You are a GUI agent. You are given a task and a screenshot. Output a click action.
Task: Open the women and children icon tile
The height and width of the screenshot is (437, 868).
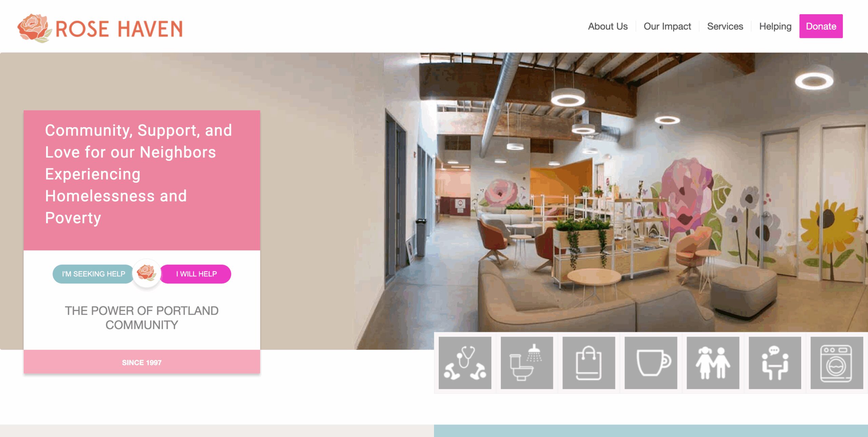pyautogui.click(x=713, y=363)
